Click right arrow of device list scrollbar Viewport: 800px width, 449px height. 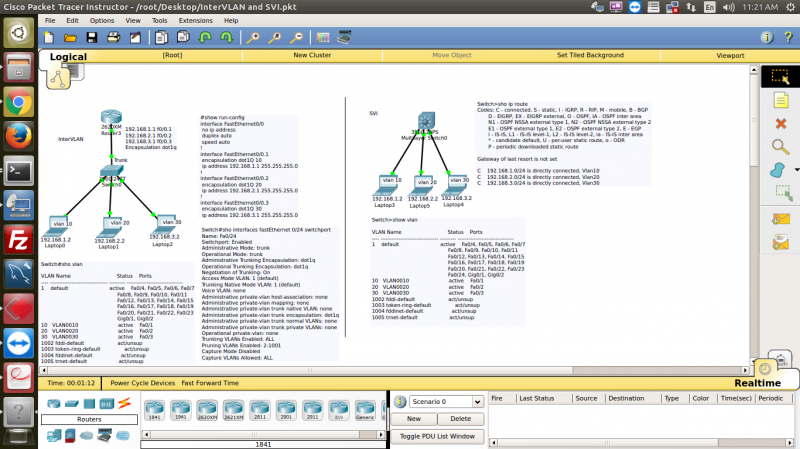tap(381, 435)
